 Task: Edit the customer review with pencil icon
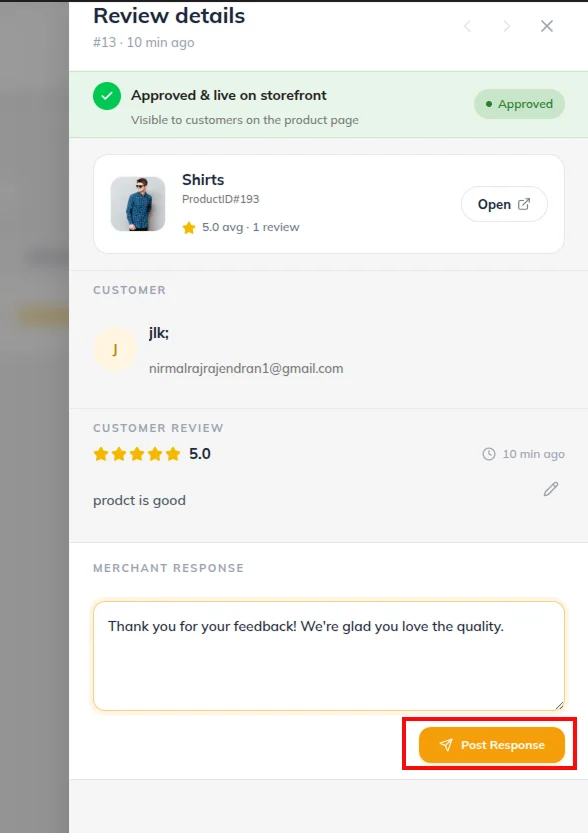551,489
